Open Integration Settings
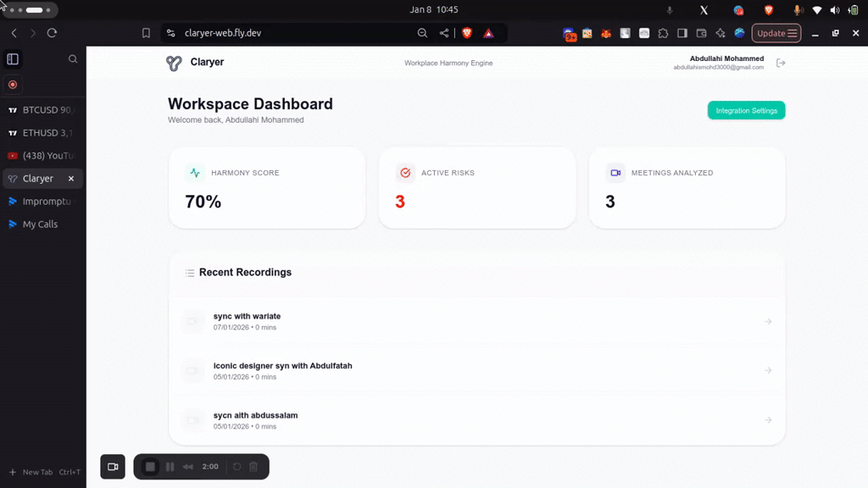The height and width of the screenshot is (488, 868). (x=746, y=111)
